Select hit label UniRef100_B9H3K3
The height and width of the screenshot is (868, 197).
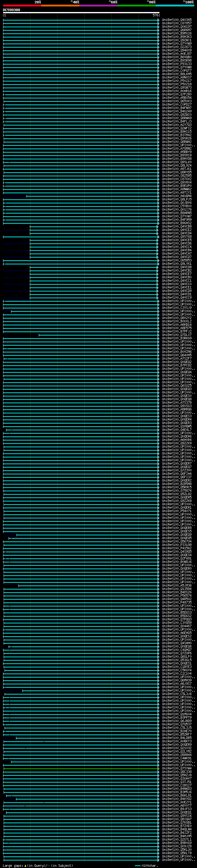pos(177,37)
